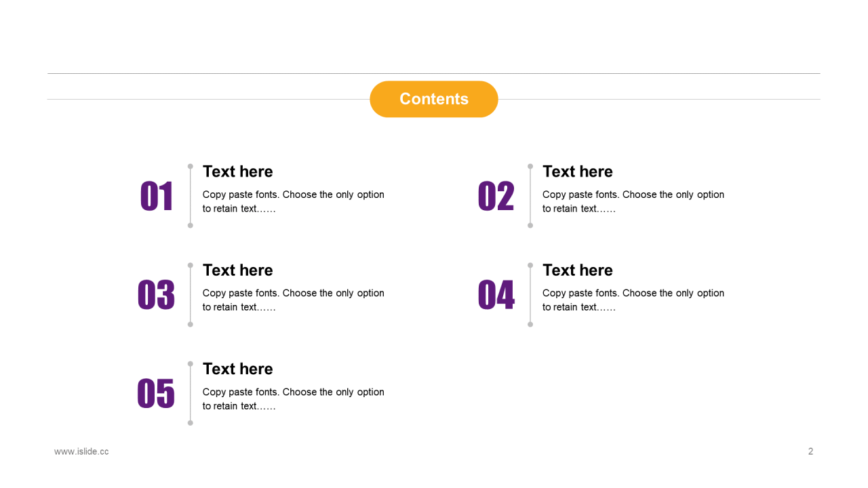
Task: Select the purple number 04
Action: click(x=496, y=295)
